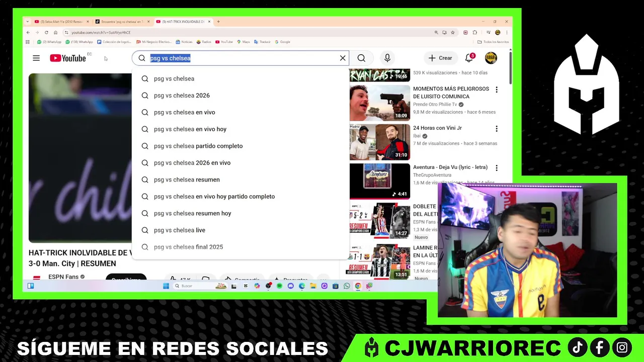Pick the 'psg vs chelsea live' suggestion

click(x=240, y=230)
